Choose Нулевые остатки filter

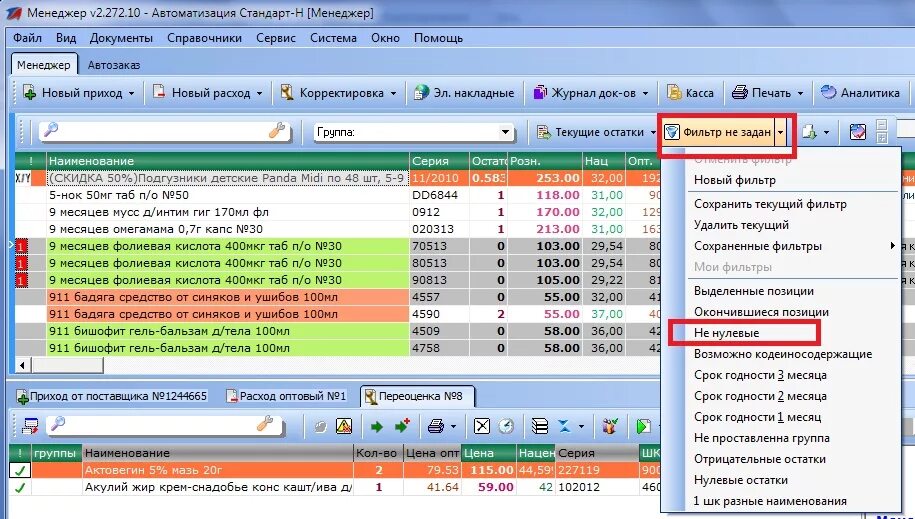(741, 480)
